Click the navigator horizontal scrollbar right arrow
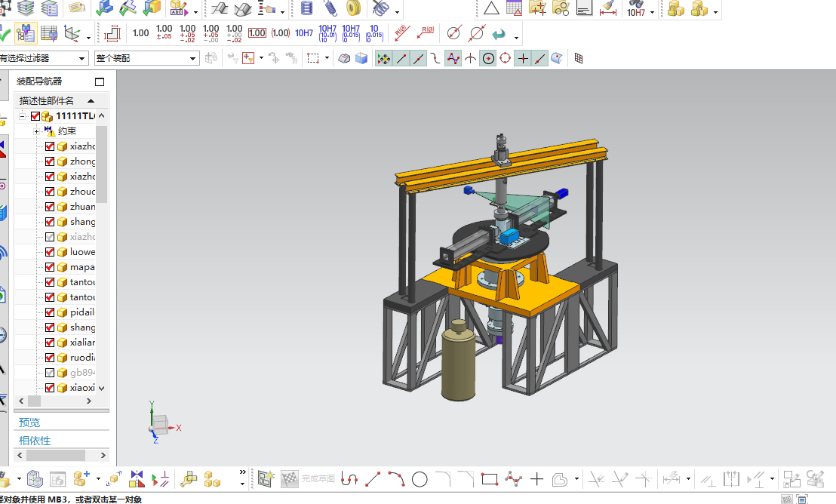 (x=88, y=401)
